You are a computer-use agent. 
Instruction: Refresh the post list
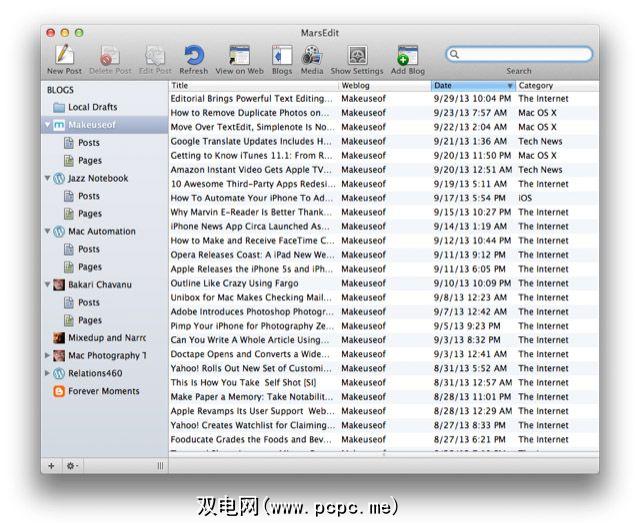(193, 55)
